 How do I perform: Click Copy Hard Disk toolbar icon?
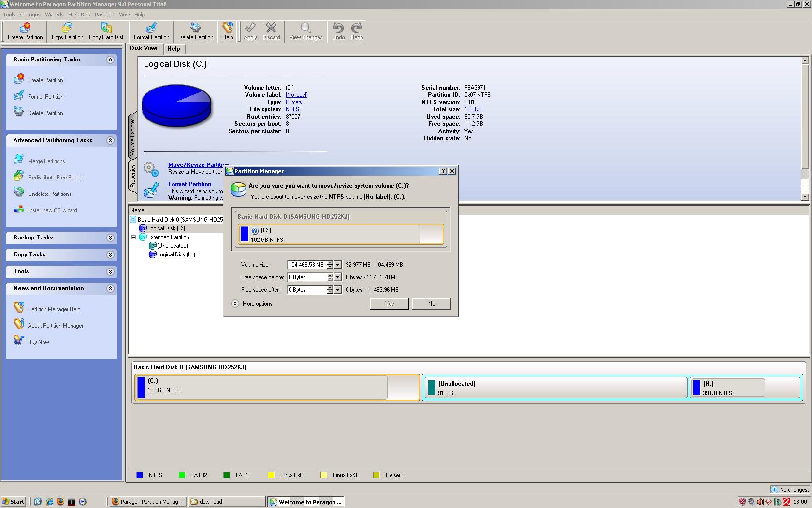[107, 31]
